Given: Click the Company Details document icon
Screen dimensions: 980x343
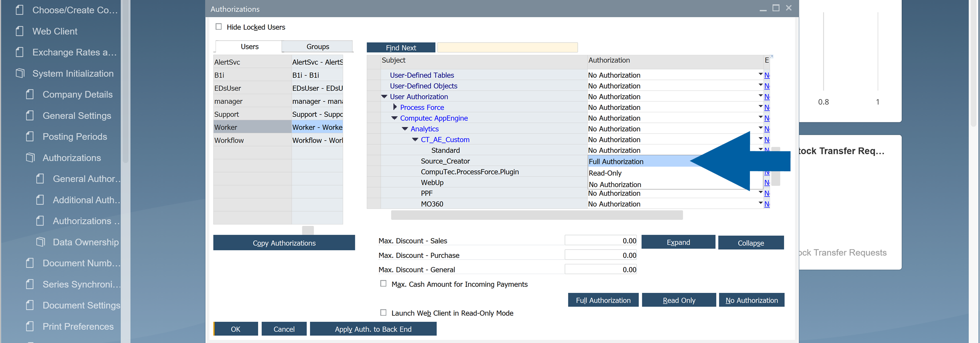Looking at the screenshot, I should [30, 94].
